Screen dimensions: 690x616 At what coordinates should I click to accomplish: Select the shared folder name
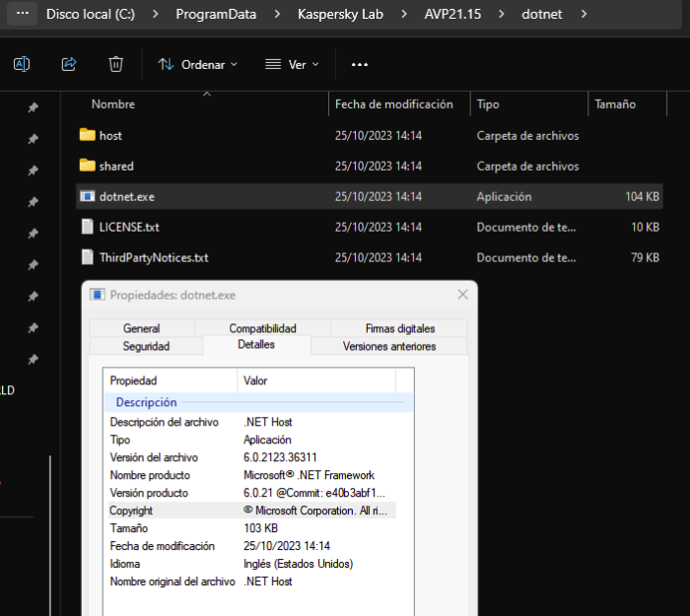coord(116,166)
